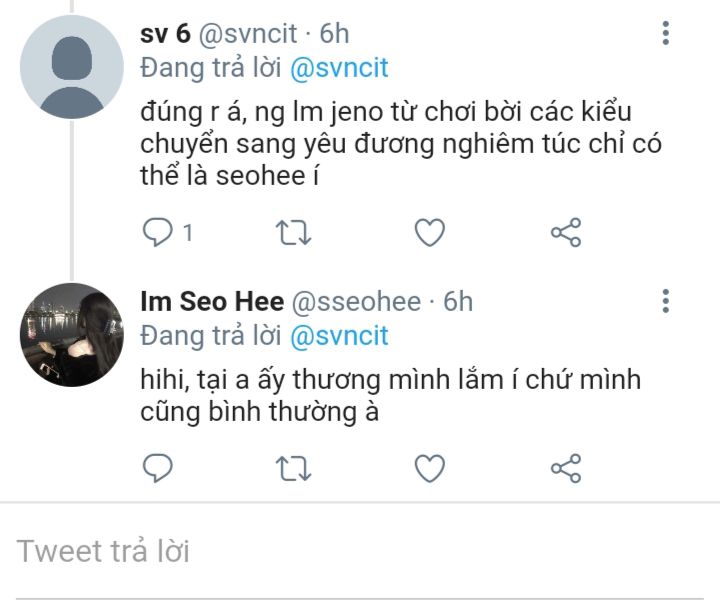Open the Im Seo Hee display name
The image size is (720, 602).
pos(212,302)
